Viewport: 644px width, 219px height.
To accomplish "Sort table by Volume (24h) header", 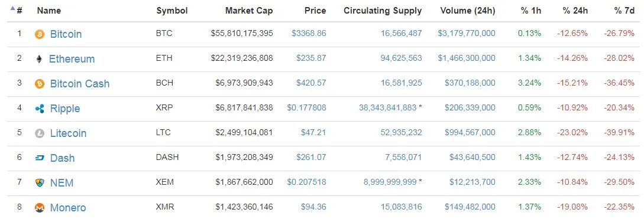I will [467, 11].
